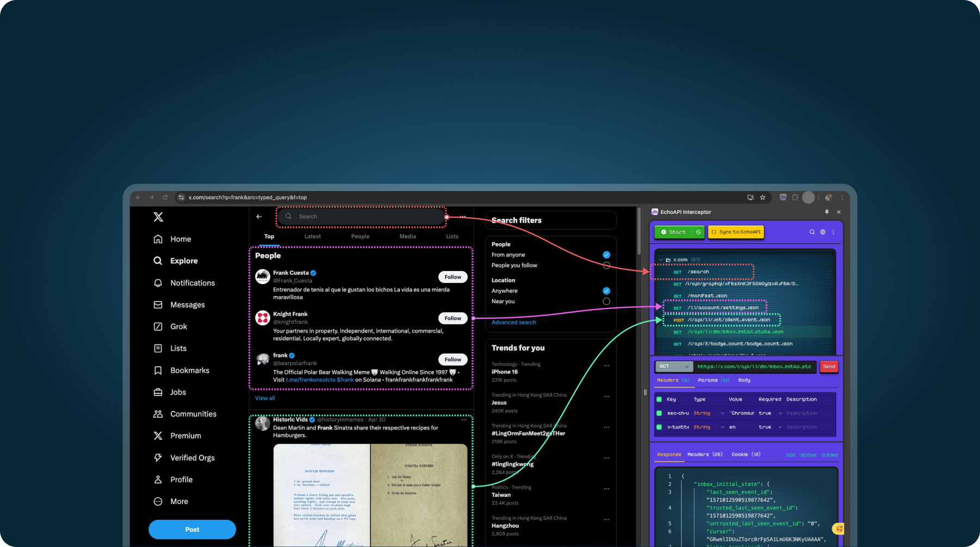Follow the bearpolarfrank account

tap(453, 360)
